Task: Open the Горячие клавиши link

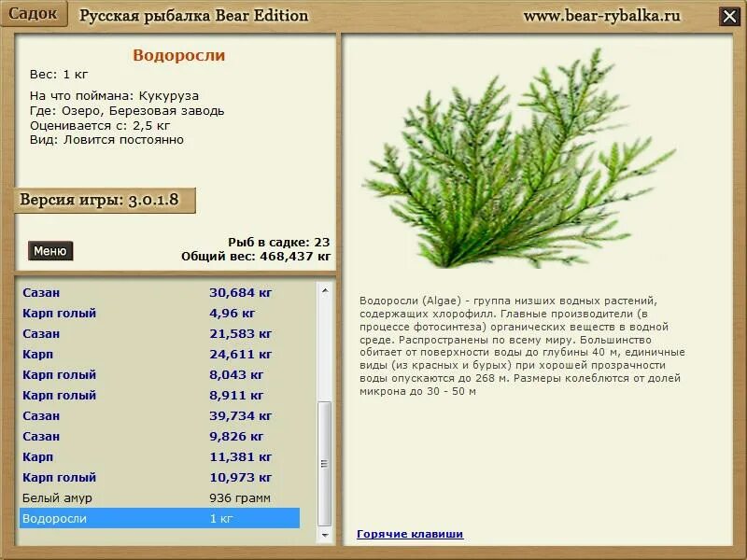Action: tap(410, 534)
